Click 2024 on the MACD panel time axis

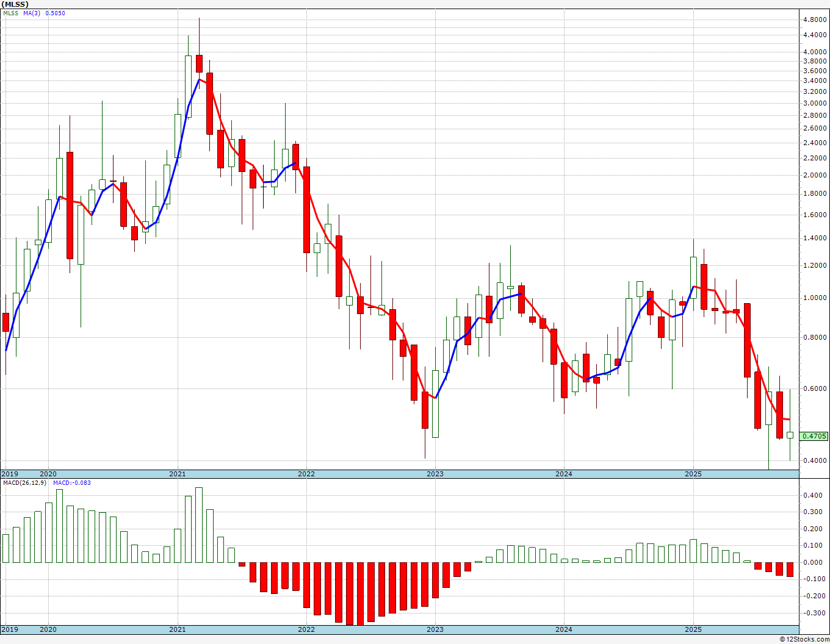[564, 629]
